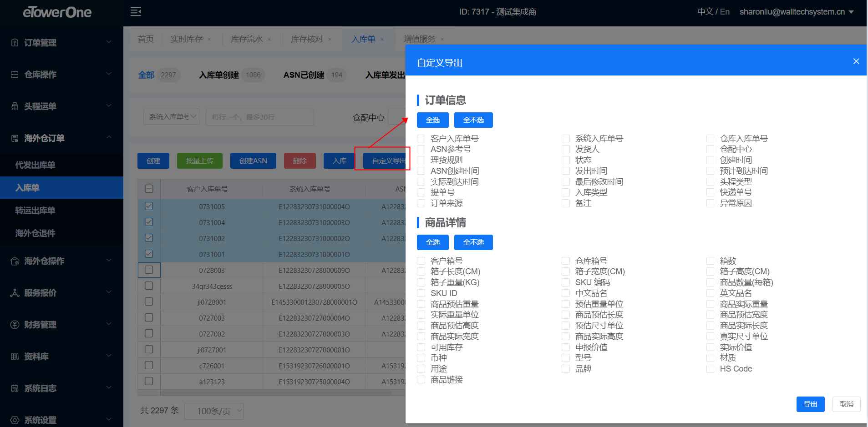This screenshot has height=427, width=868.
Task: Expand the 仓库操作 menu chevron
Action: pyautogui.click(x=109, y=74)
